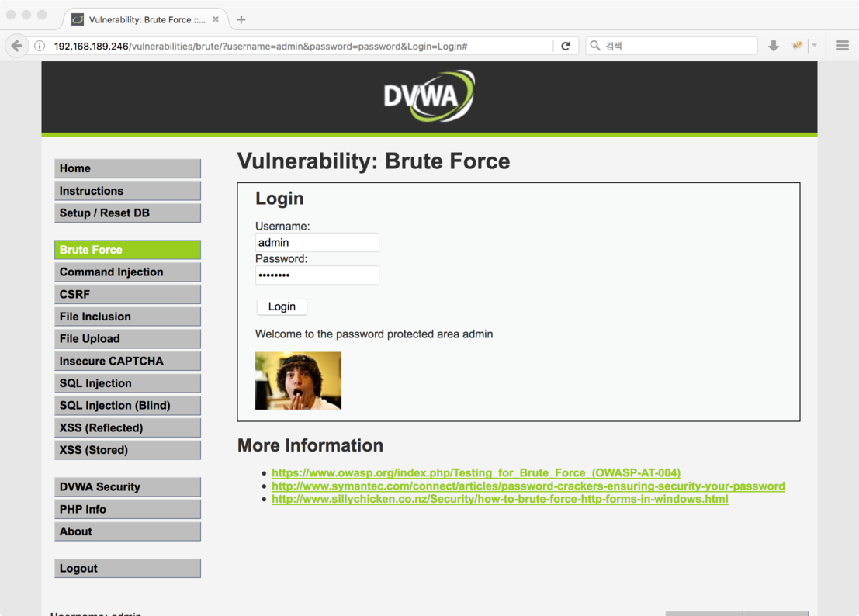Viewport: 859px width, 616px height.
Task: Open the CSRF page
Action: 127,295
